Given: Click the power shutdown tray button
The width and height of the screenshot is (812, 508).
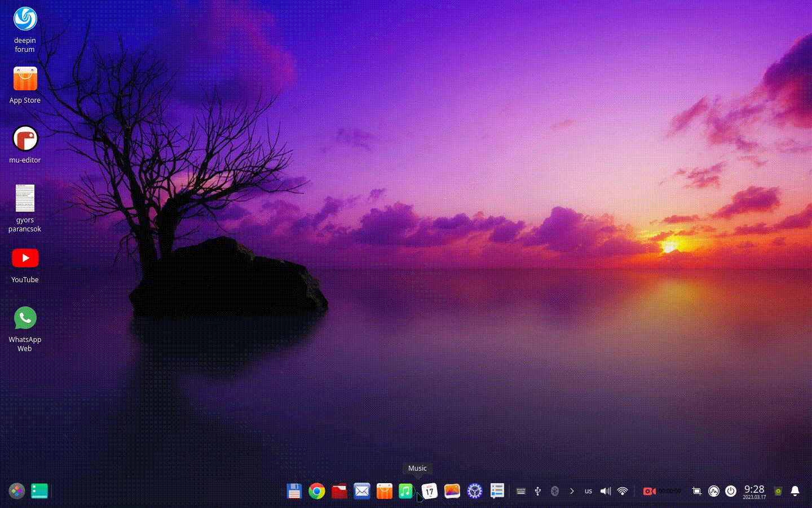Looking at the screenshot, I should [x=731, y=491].
